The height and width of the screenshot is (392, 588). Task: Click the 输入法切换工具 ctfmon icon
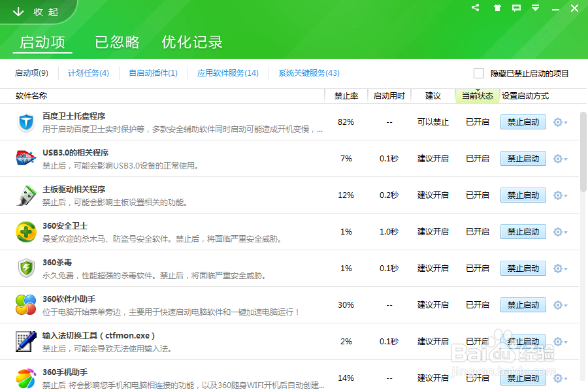(26, 341)
